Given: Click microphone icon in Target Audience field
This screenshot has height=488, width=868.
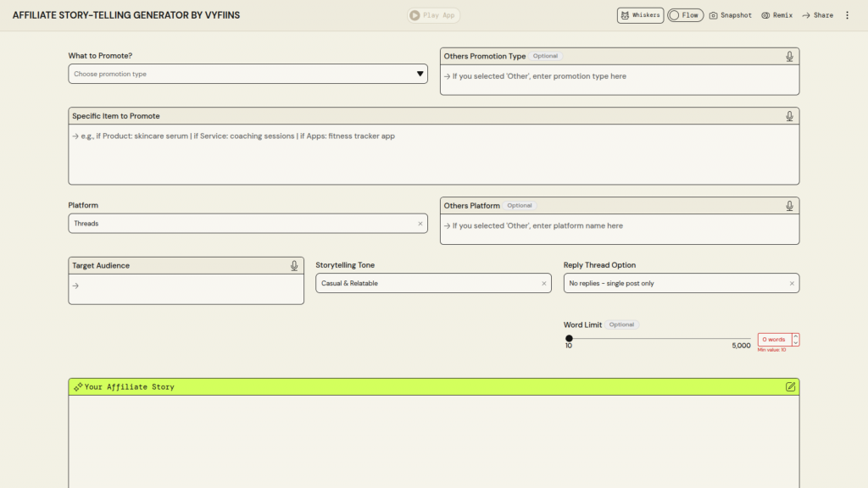Looking at the screenshot, I should tap(294, 266).
